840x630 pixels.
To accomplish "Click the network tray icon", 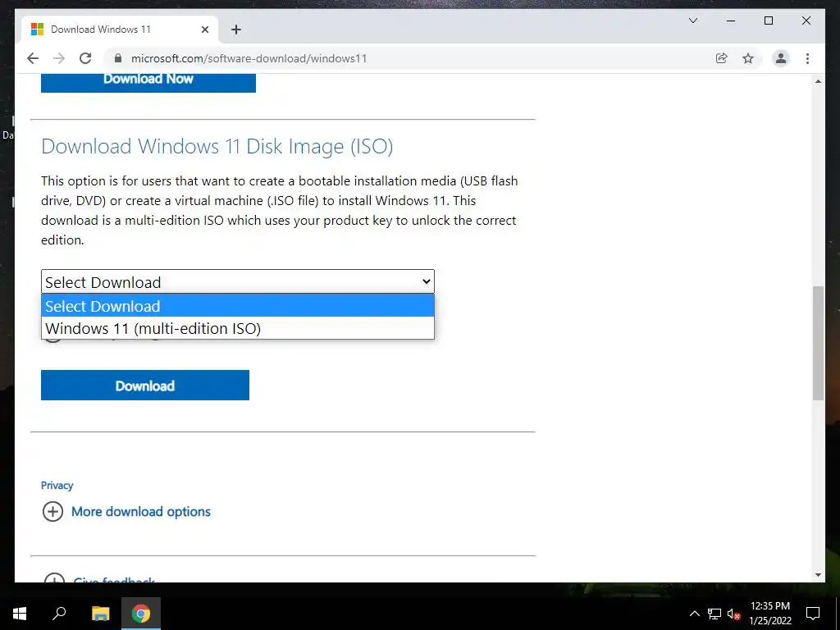I will [714, 614].
